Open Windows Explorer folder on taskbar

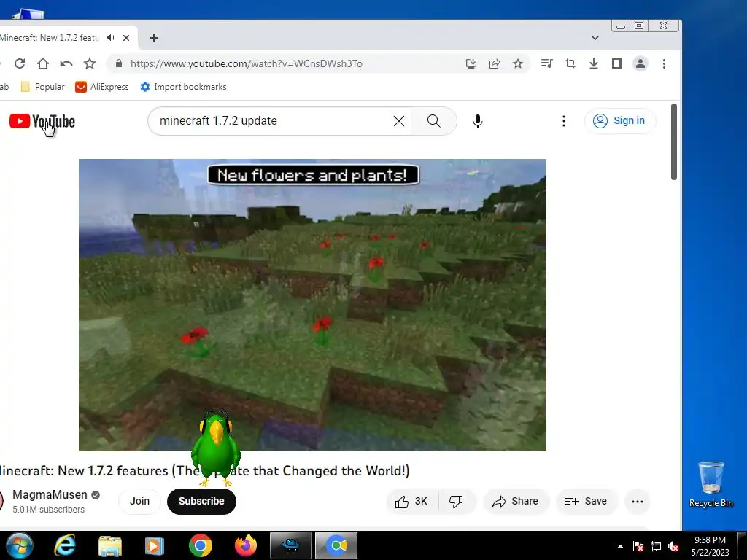pyautogui.click(x=110, y=545)
